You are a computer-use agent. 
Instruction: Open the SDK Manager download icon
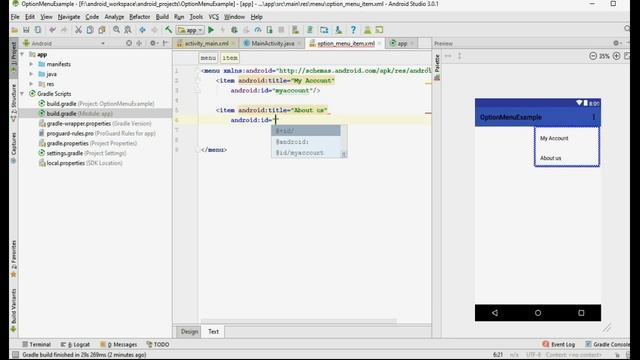(x=338, y=30)
